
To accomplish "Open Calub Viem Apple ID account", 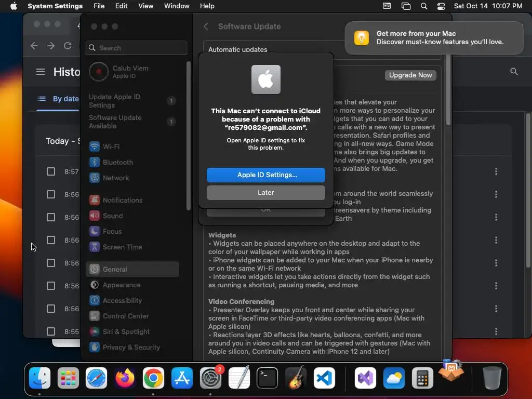I will (x=132, y=72).
